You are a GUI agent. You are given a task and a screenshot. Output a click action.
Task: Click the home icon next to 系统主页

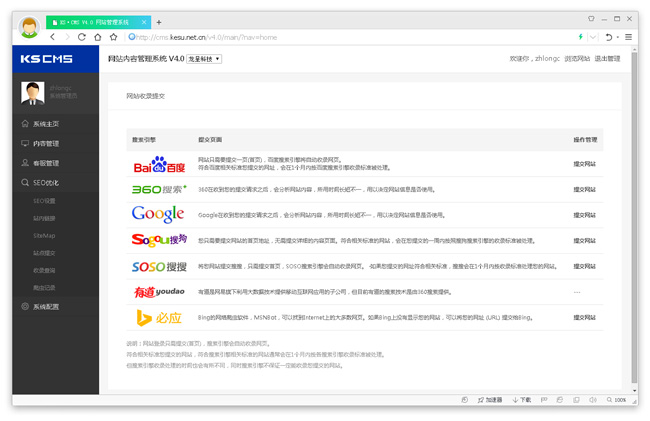pos(25,123)
